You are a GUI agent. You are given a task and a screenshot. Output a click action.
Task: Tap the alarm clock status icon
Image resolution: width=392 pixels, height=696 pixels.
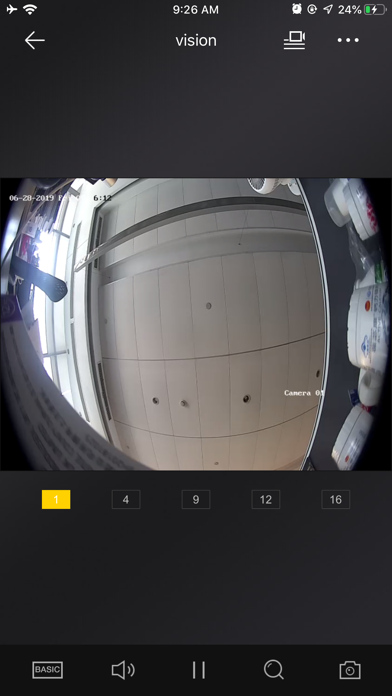(x=297, y=9)
